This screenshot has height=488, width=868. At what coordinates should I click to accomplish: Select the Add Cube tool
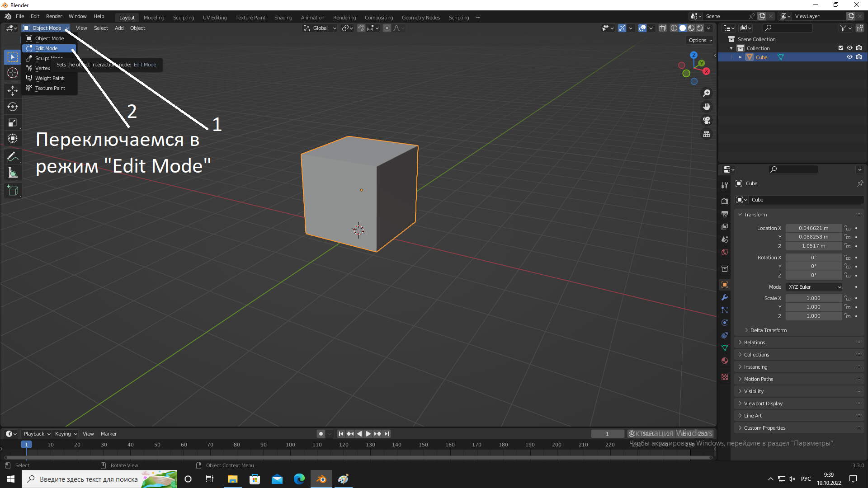(12, 191)
